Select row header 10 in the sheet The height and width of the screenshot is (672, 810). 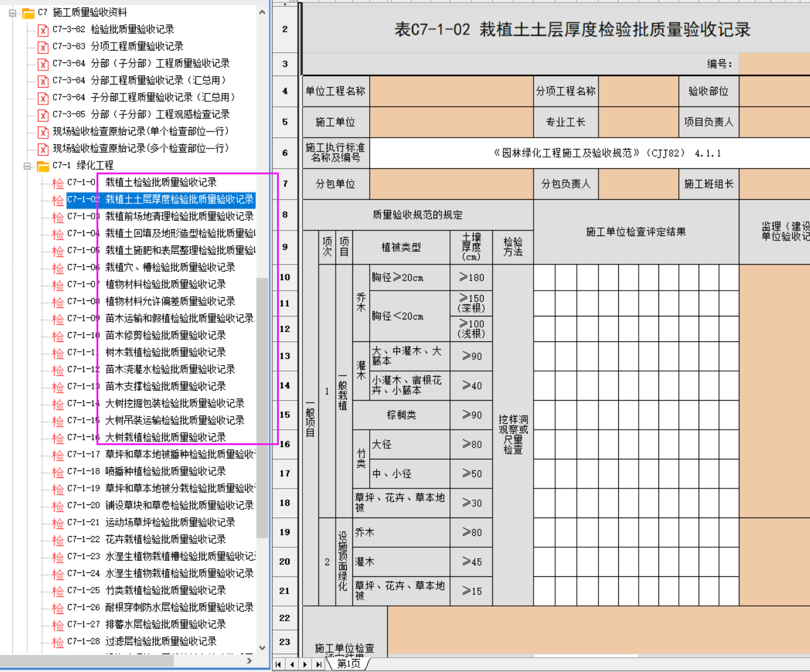pos(285,277)
